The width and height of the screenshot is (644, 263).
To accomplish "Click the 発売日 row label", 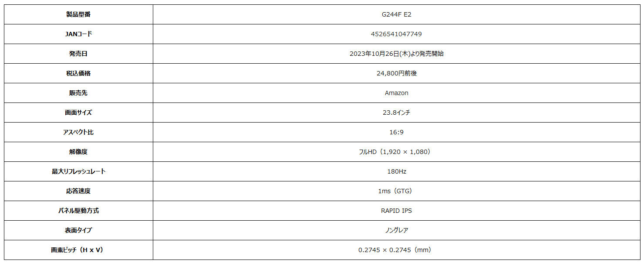I will pos(78,54).
